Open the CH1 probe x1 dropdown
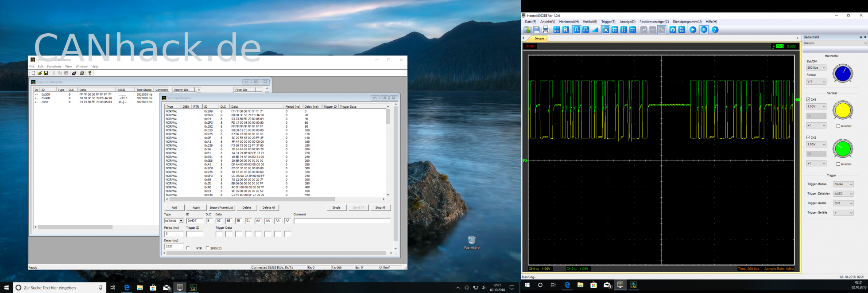Image resolution: width=868 pixels, height=293 pixels. click(816, 126)
